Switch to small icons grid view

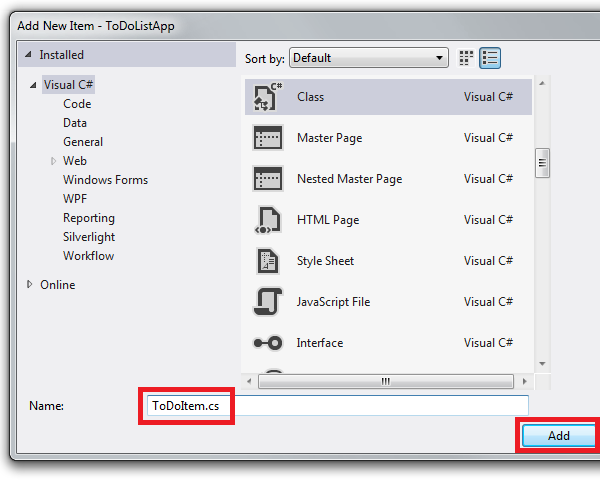click(466, 58)
